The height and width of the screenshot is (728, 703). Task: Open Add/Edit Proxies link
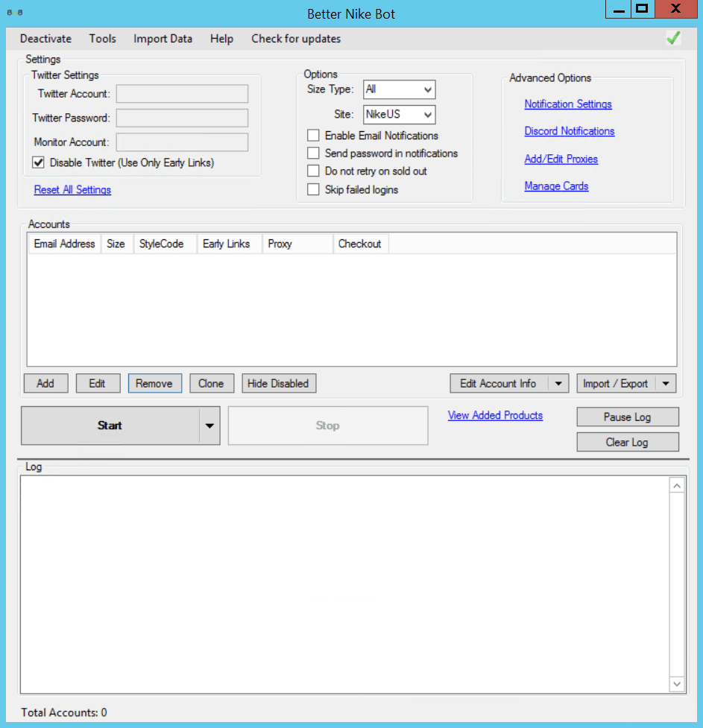(x=561, y=159)
